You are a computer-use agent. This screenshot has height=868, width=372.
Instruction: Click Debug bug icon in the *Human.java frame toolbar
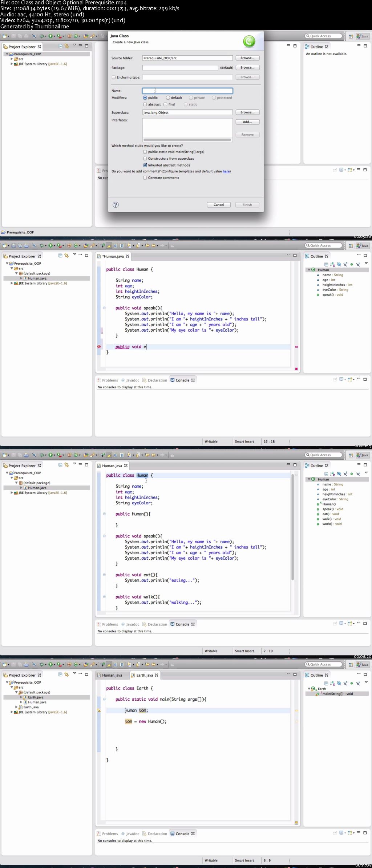[x=42, y=245]
